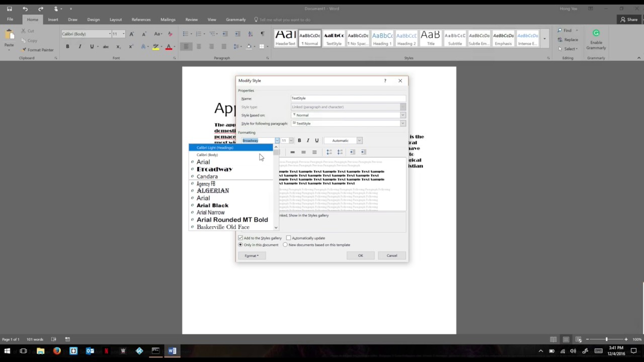This screenshot has width=644, height=362.
Task: Click the Cancel button
Action: (392, 255)
